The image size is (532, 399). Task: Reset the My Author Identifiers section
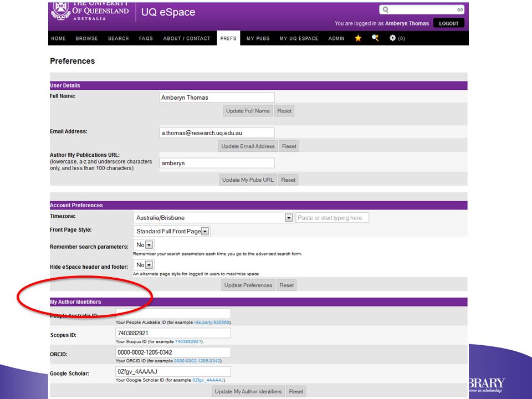click(296, 392)
